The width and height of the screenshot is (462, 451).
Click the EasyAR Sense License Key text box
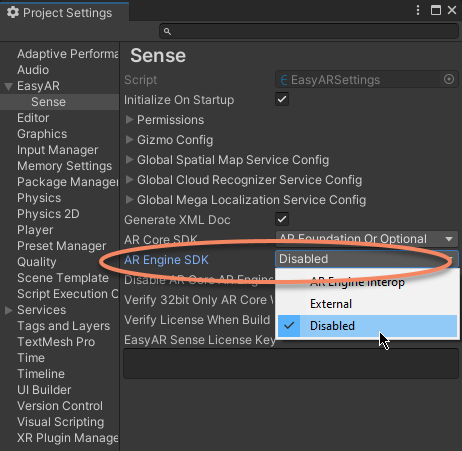tap(291, 363)
